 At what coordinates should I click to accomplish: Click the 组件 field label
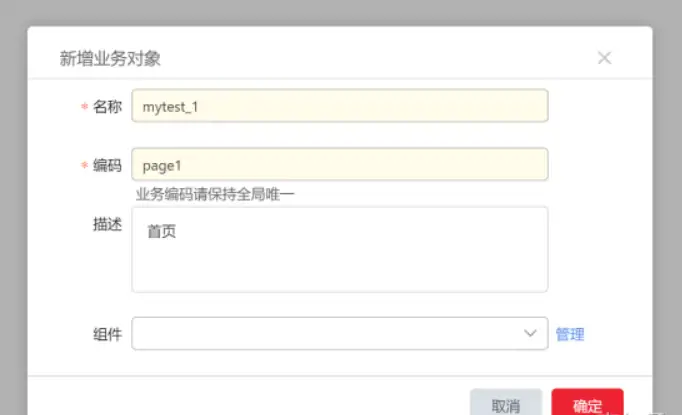click(x=107, y=334)
